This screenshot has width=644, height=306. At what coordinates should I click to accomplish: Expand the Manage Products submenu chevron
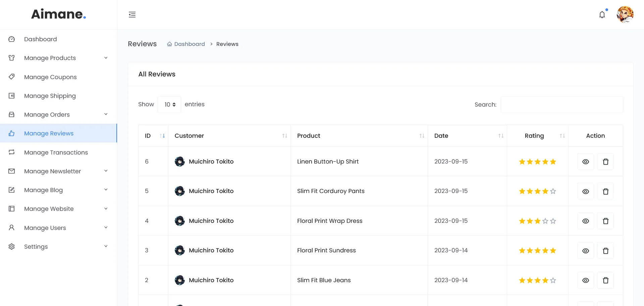tap(106, 58)
